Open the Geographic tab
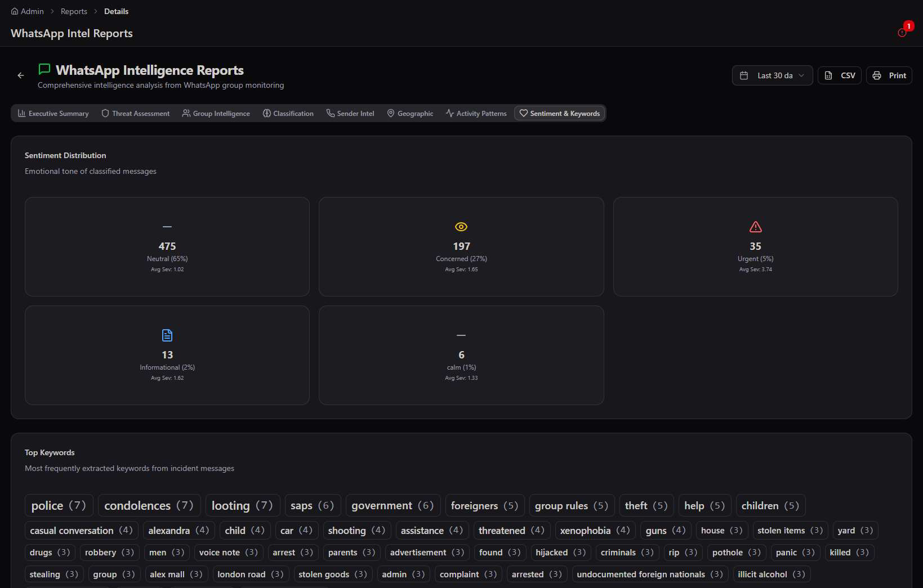The width and height of the screenshot is (923, 588). [x=410, y=113]
